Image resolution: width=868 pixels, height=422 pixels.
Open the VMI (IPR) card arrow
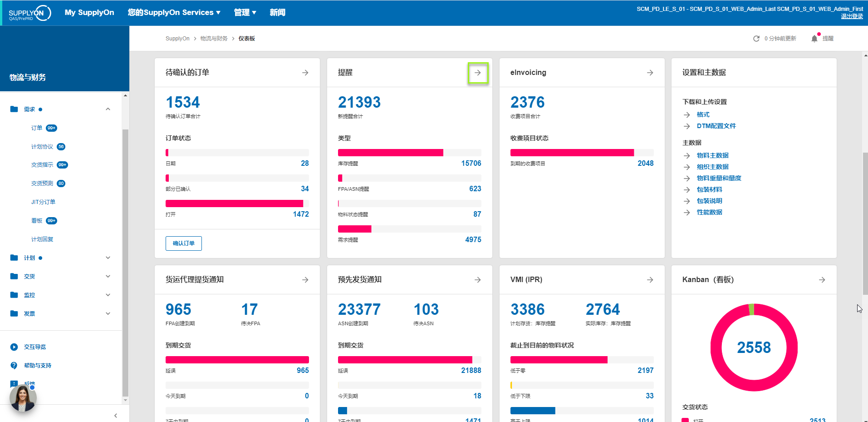click(650, 280)
